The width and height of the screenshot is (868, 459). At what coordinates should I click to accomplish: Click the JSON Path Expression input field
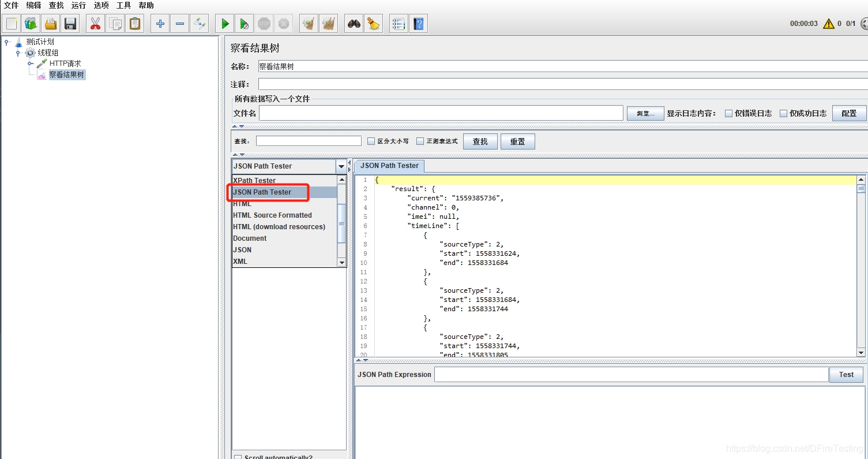(x=632, y=375)
